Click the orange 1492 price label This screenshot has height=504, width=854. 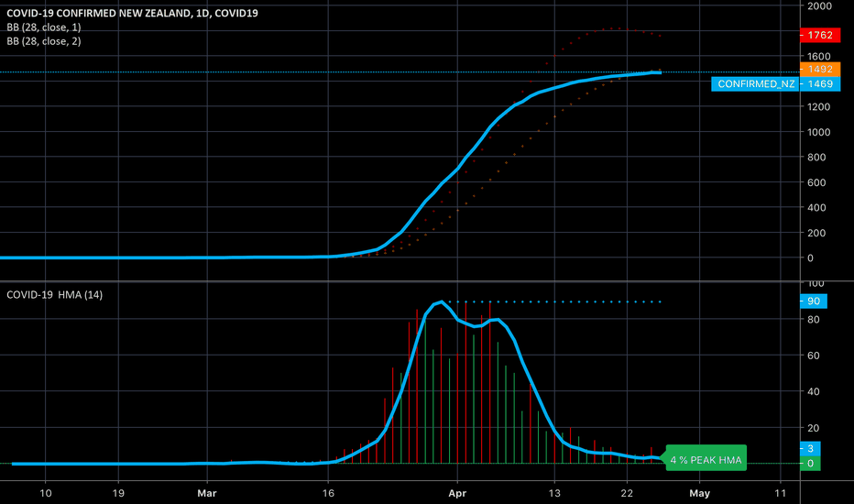(x=820, y=70)
